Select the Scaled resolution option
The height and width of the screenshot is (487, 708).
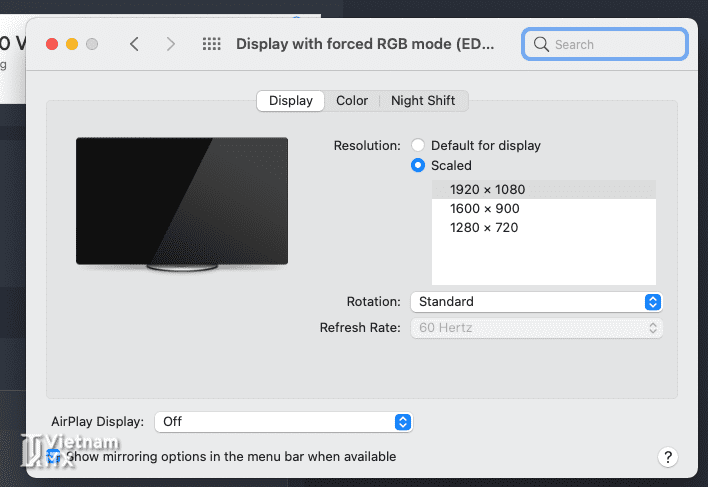click(x=418, y=166)
